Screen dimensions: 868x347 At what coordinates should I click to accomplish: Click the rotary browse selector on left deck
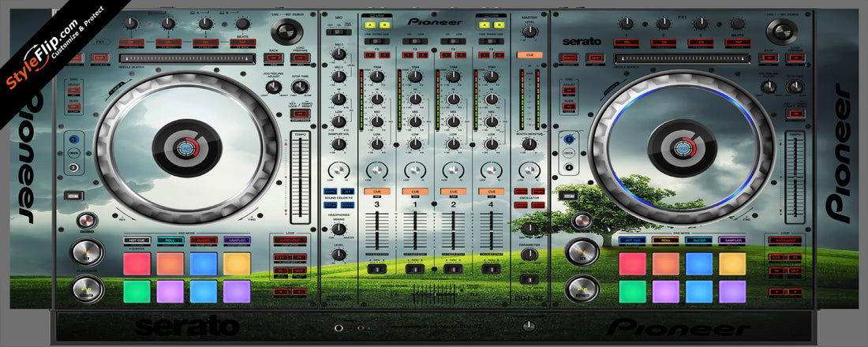click(286, 31)
